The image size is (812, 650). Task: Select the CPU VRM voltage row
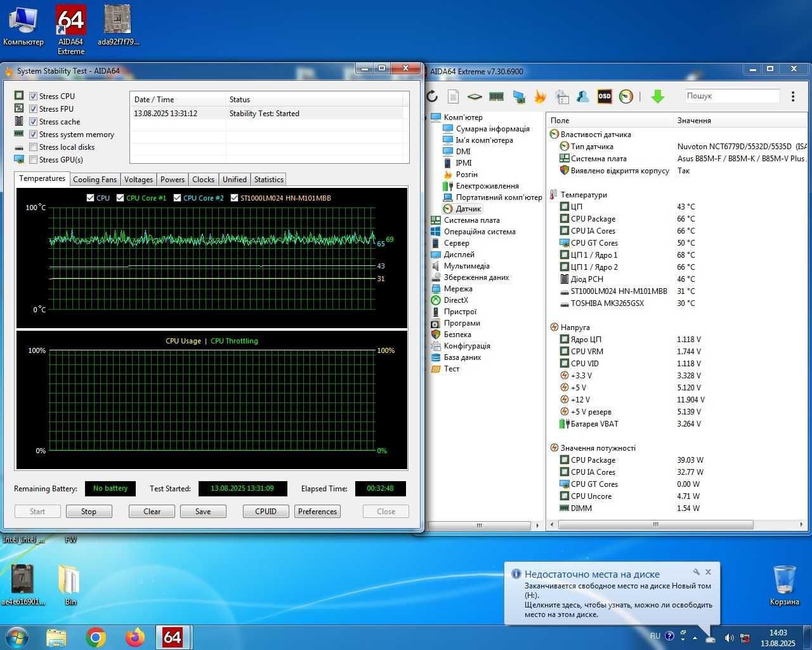(677, 352)
